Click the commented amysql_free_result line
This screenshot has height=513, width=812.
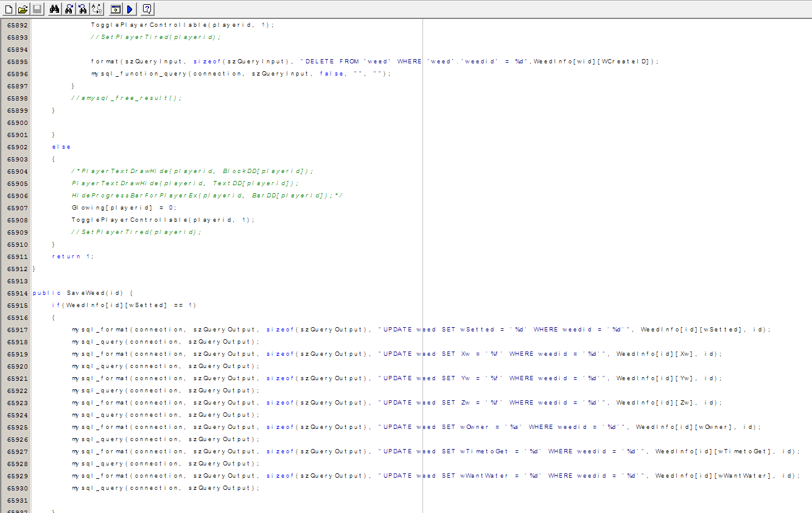pos(127,98)
